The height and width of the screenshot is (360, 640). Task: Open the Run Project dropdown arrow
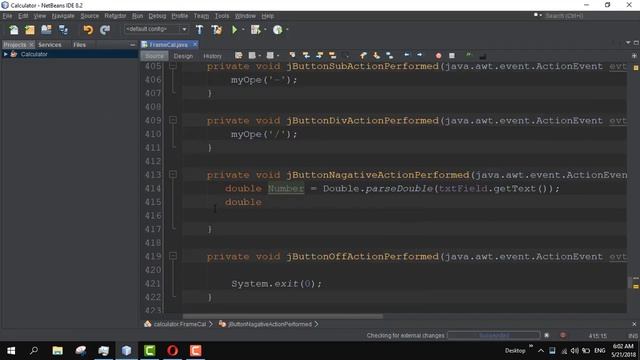pyautogui.click(x=243, y=30)
